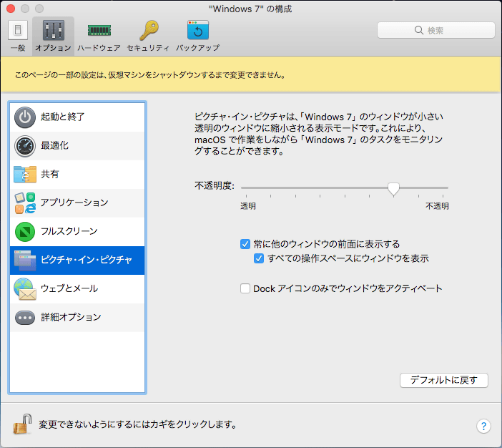Click the padlock icon to lock changes
Image resolution: width=502 pixels, height=448 pixels.
[22, 424]
